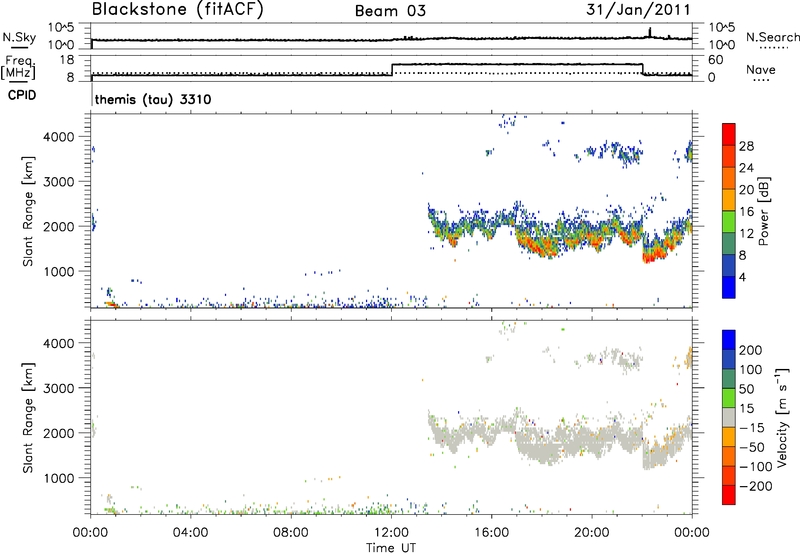
Task: Click the "themis (tau) 3310" mode text
Action: click(x=153, y=99)
